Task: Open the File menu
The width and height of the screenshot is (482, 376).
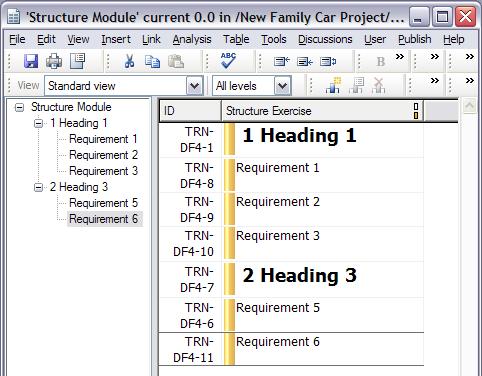Action: pos(17,39)
